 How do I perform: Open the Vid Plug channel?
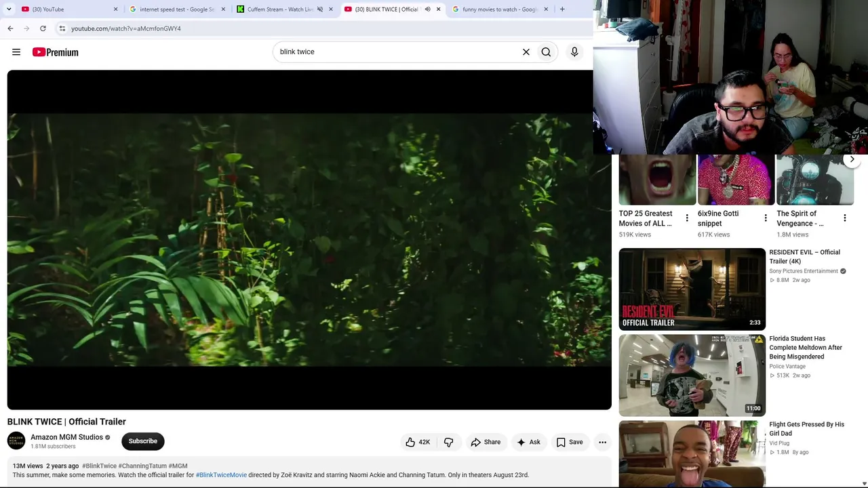click(779, 443)
